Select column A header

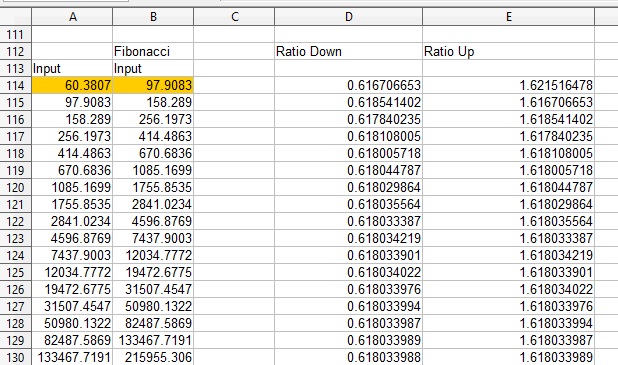(72, 17)
